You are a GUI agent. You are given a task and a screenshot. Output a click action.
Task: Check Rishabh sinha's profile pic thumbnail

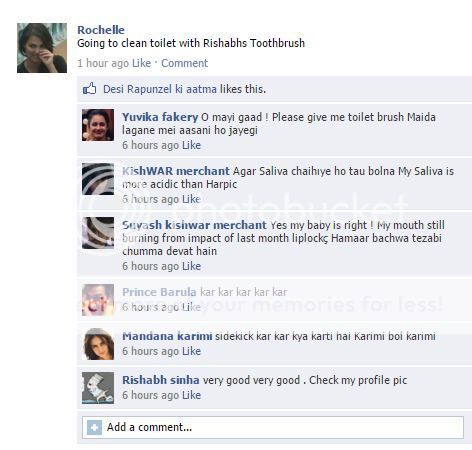[98, 388]
